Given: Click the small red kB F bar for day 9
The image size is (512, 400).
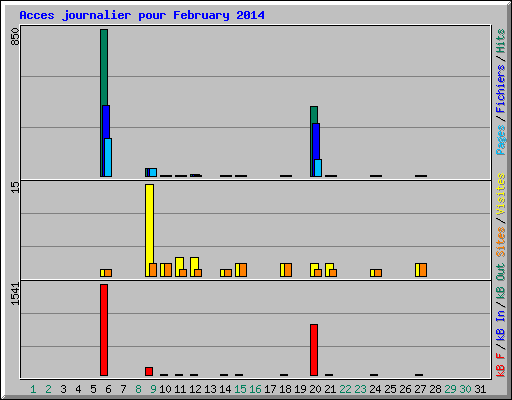Looking at the screenshot, I should [x=149, y=372].
